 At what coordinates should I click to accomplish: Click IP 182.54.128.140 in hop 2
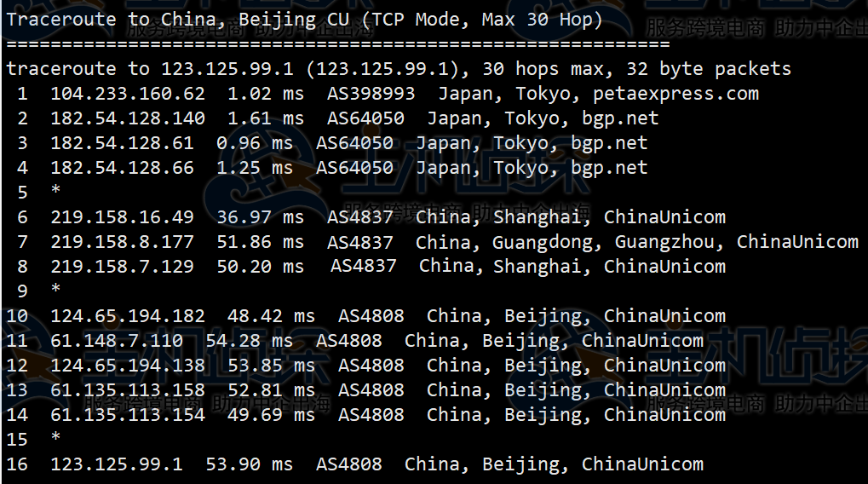coord(128,118)
